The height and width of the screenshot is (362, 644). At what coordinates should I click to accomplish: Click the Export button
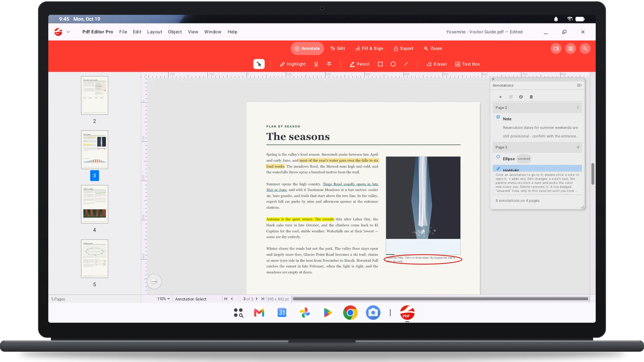(x=403, y=49)
